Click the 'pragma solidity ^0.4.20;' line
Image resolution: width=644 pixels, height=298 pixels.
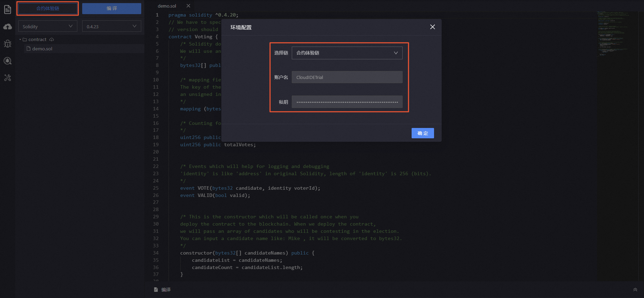[203, 15]
